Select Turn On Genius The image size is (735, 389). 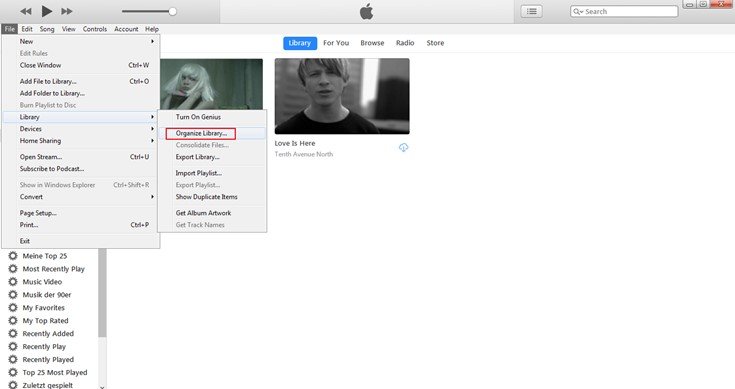click(x=212, y=117)
